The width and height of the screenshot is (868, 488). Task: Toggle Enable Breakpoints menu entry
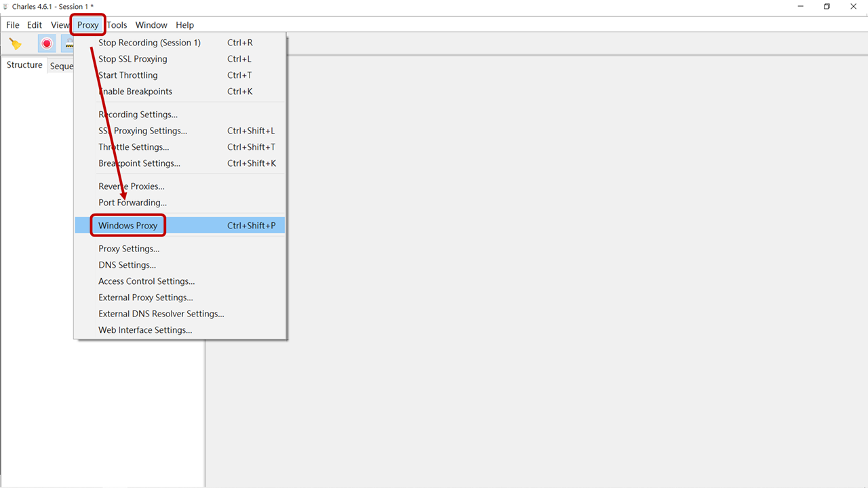(135, 91)
